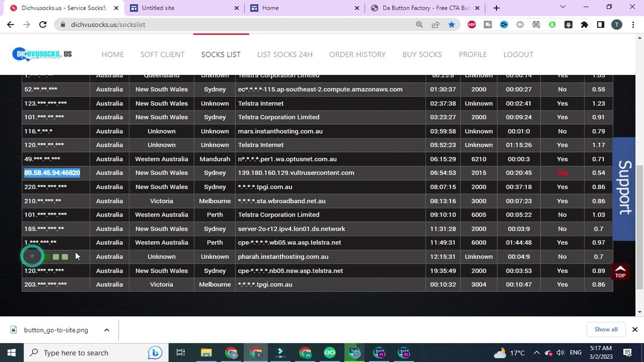Switch to the Untitled site tab
This screenshot has width=644, height=362.
coord(185,8)
